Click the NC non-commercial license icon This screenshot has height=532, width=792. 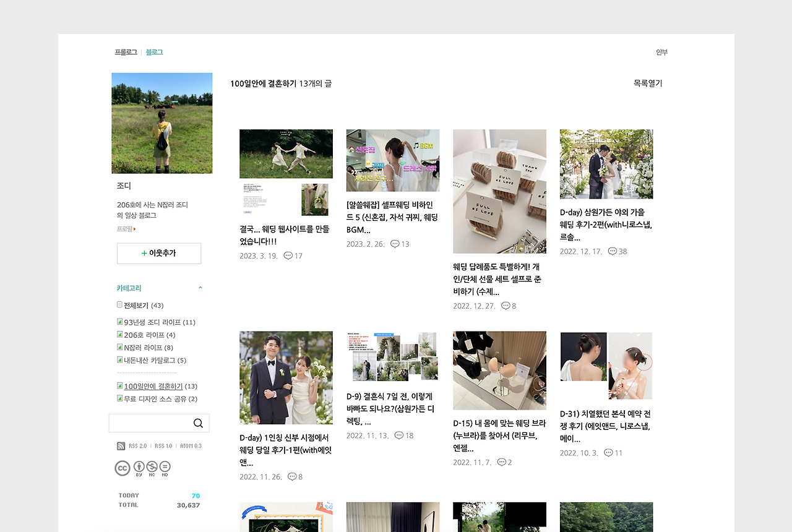(152, 468)
